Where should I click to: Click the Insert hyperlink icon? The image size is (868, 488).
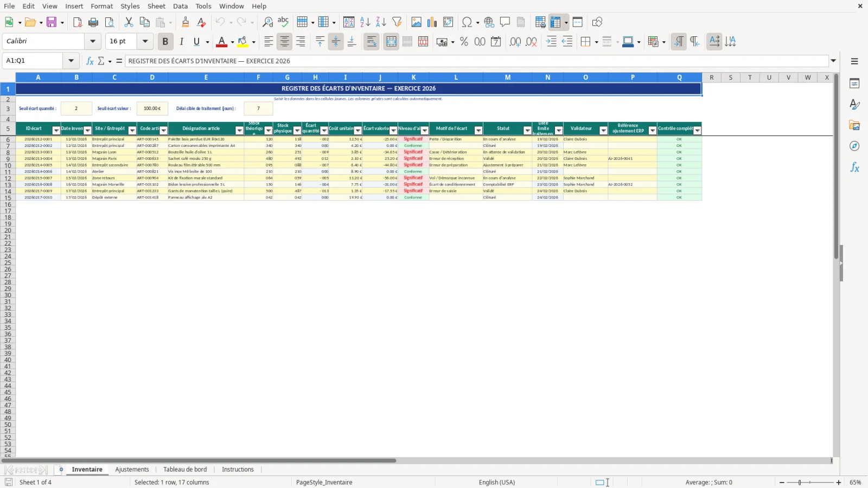(489, 22)
